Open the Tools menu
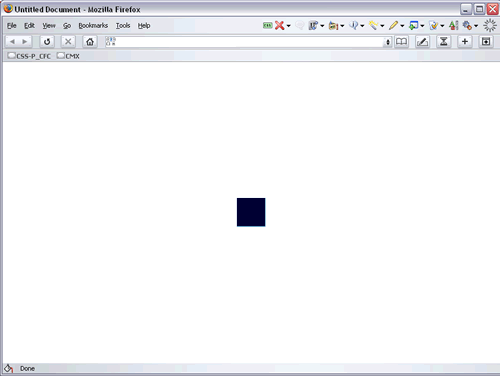500x376 pixels. (x=123, y=26)
